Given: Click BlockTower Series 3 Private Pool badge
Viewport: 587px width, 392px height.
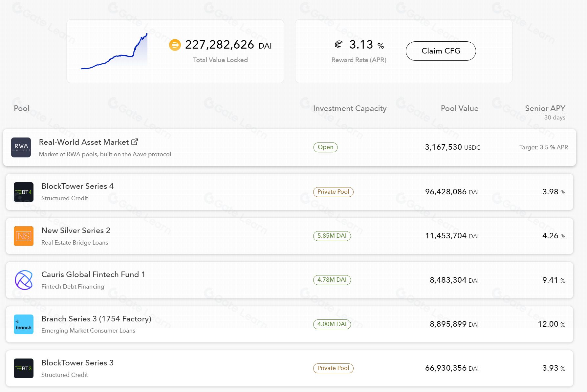Looking at the screenshot, I should click(x=333, y=368).
